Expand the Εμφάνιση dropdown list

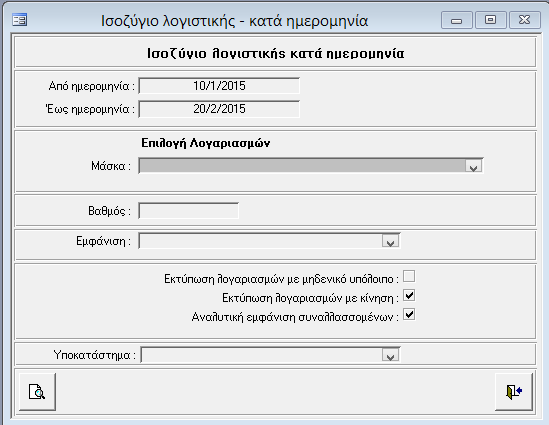point(390,241)
